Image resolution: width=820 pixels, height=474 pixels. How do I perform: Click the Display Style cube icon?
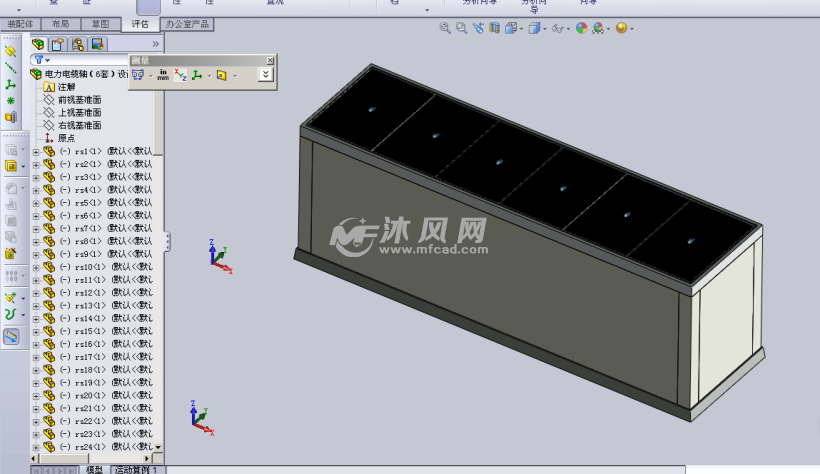point(534,28)
